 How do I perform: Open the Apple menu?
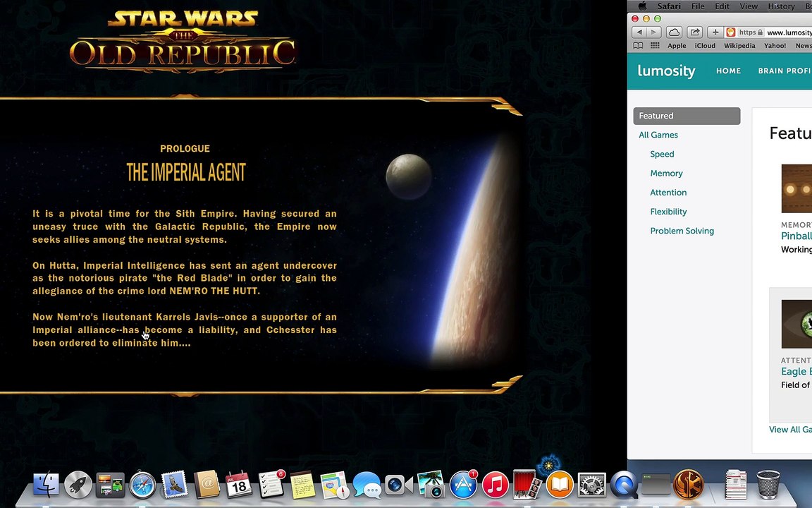(642, 6)
